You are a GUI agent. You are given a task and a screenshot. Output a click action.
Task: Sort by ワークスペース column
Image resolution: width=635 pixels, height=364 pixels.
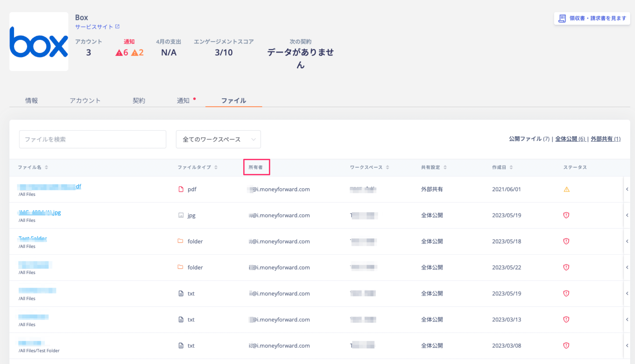[x=369, y=167]
